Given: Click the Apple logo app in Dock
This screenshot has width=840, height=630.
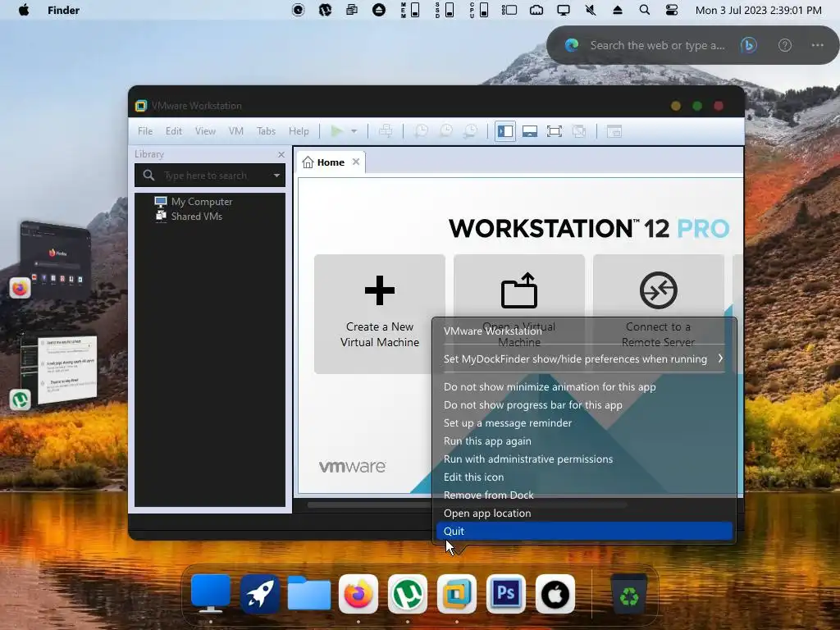Looking at the screenshot, I should pyautogui.click(x=555, y=594).
